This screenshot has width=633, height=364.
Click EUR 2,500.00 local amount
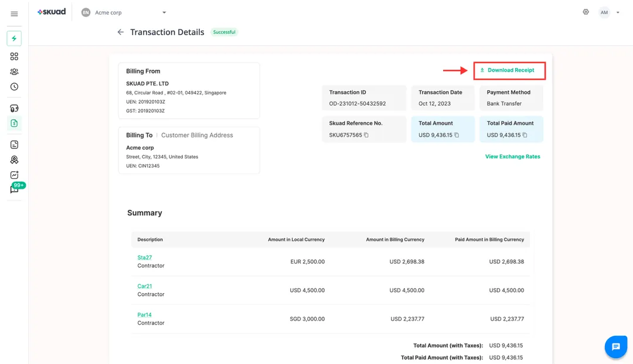coord(307,262)
